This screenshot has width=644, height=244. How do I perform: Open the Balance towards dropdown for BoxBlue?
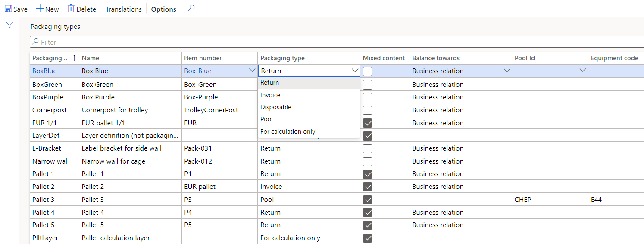pos(507,71)
